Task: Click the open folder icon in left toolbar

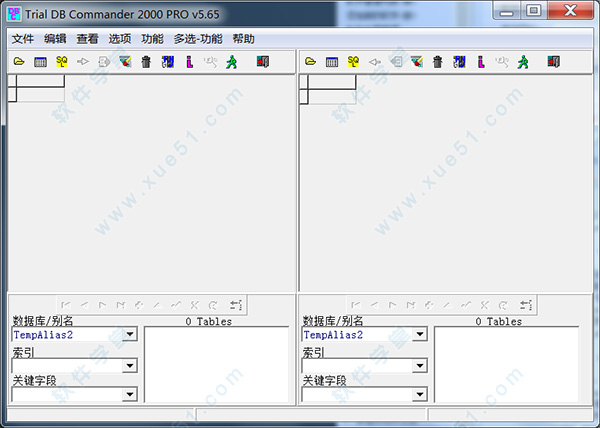Action: click(x=19, y=62)
